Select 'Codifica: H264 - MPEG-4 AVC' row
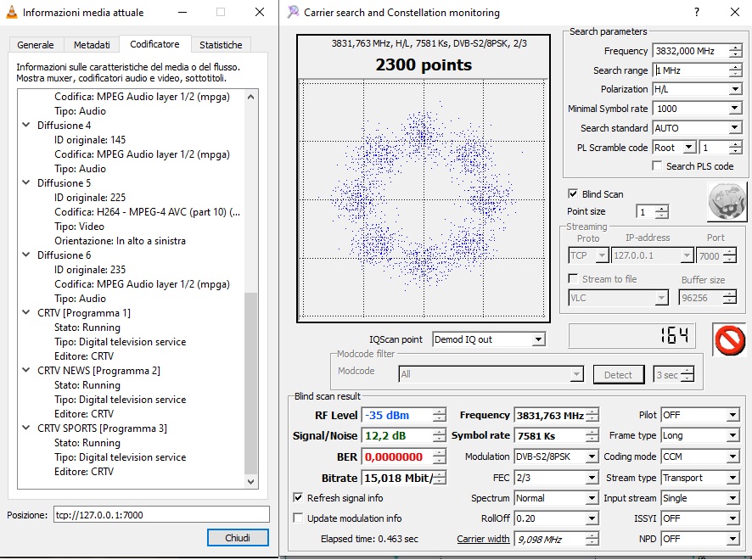This screenshot has height=560, width=752. [x=147, y=211]
